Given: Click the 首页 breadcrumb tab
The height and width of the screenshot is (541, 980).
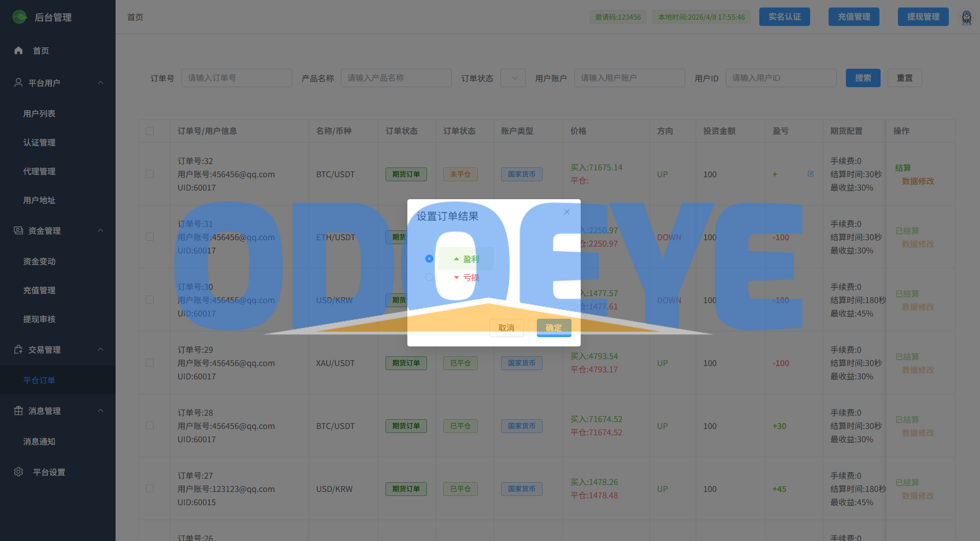Looking at the screenshot, I should coord(135,17).
